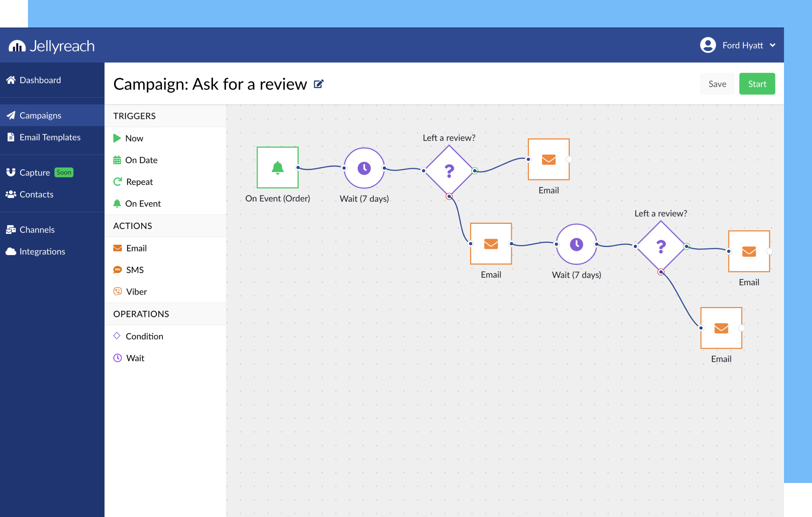Select the Email node before second Wait
The height and width of the screenshot is (517, 812).
[491, 244]
